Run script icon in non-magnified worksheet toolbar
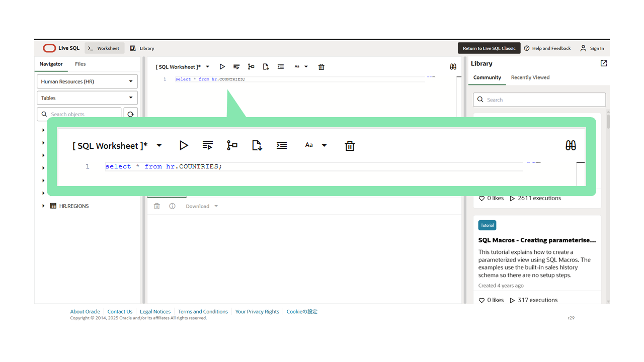644x362 pixels. [236, 67]
